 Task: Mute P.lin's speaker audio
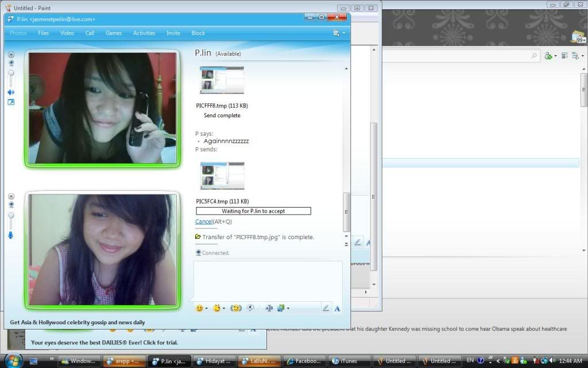[x=11, y=92]
